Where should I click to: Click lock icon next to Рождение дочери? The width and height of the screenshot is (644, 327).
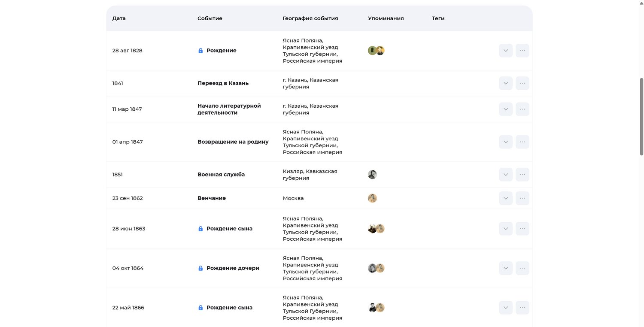[x=200, y=268]
